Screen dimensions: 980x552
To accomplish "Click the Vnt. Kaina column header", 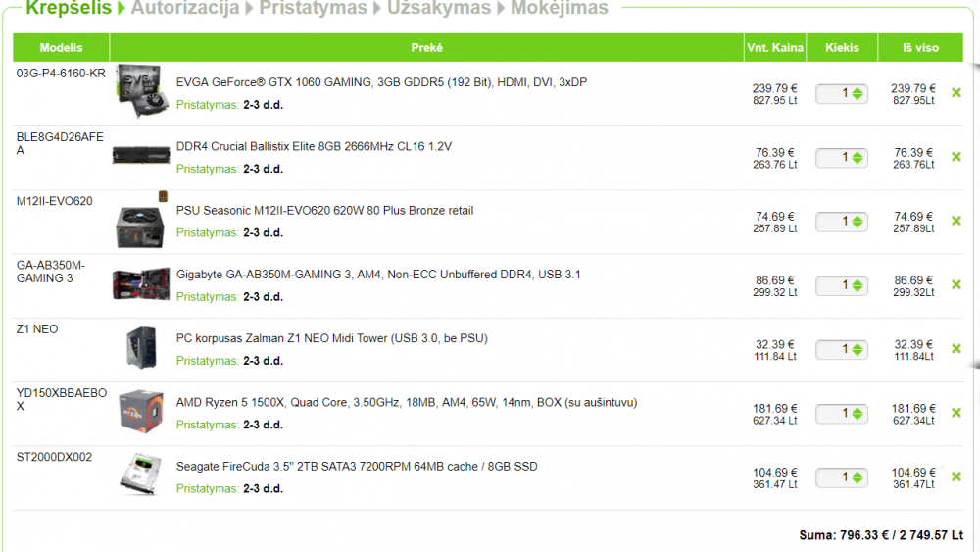I will (x=775, y=47).
